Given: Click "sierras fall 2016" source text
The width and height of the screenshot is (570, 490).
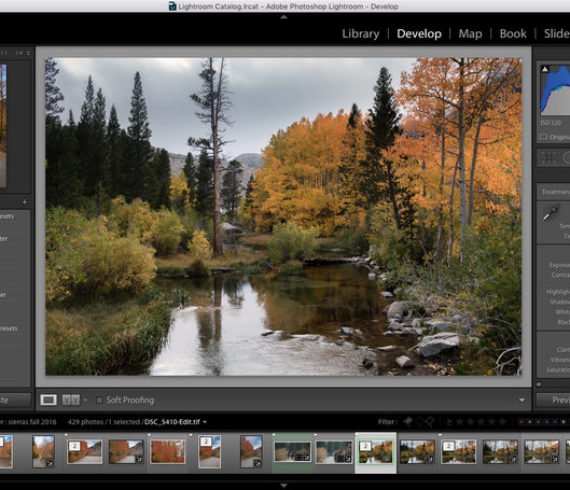Looking at the screenshot, I should pyautogui.click(x=32, y=422).
